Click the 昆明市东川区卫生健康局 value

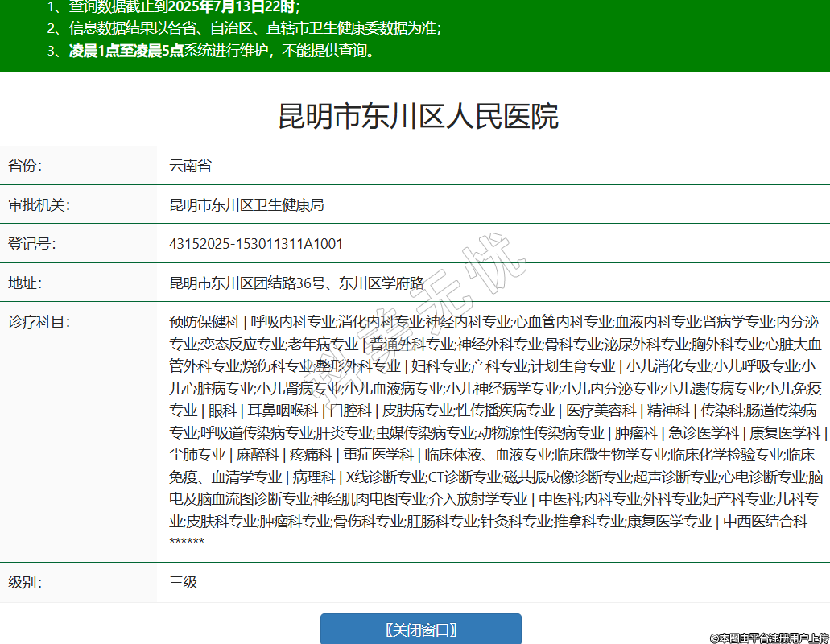246,205
